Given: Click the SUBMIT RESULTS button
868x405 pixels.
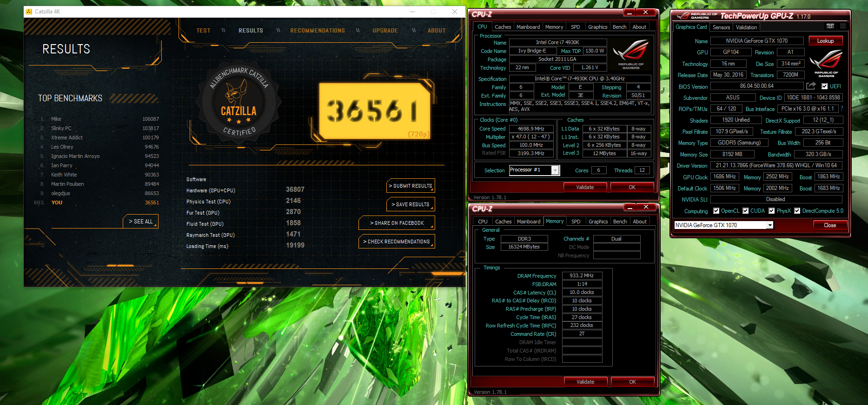Looking at the screenshot, I should 411,186.
